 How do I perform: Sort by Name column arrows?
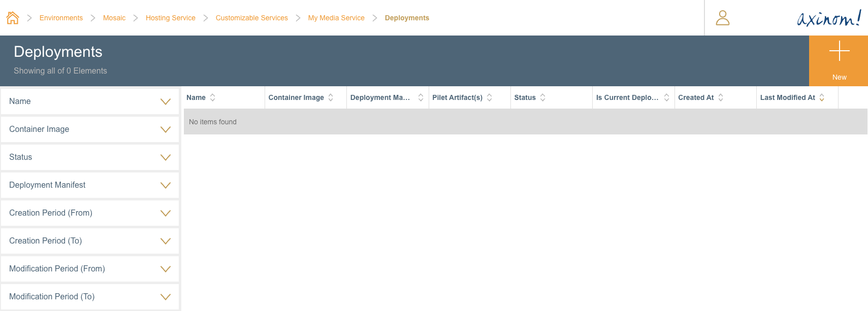coord(213,97)
